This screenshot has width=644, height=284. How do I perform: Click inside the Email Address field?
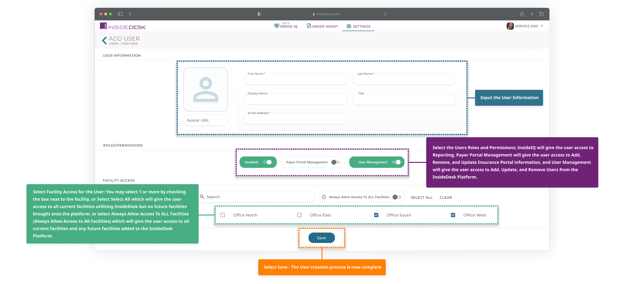click(295, 118)
